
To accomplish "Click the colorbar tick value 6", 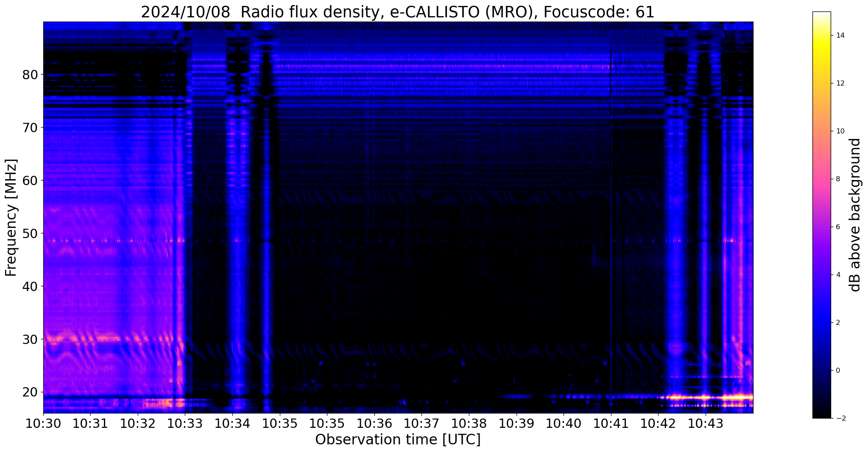I will tap(837, 227).
